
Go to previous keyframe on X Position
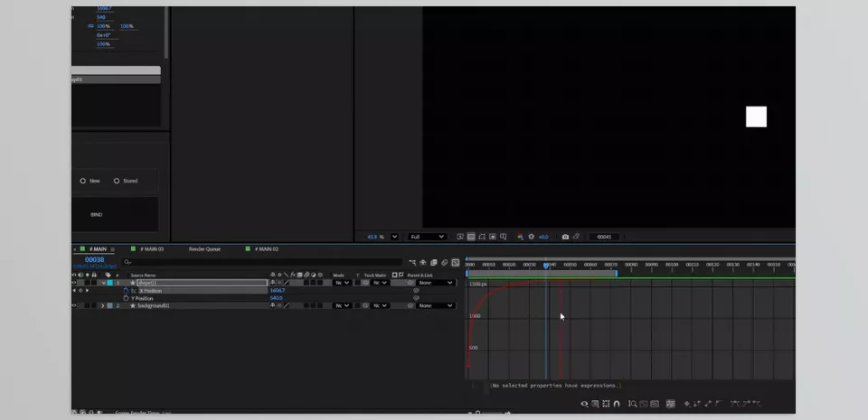coord(74,290)
